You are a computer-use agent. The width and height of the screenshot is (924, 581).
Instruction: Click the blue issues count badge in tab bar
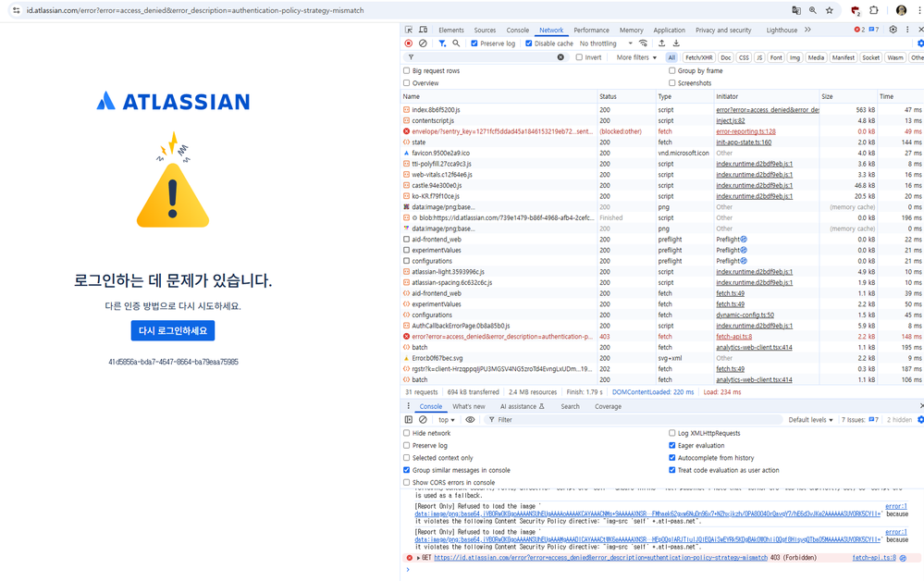click(874, 30)
